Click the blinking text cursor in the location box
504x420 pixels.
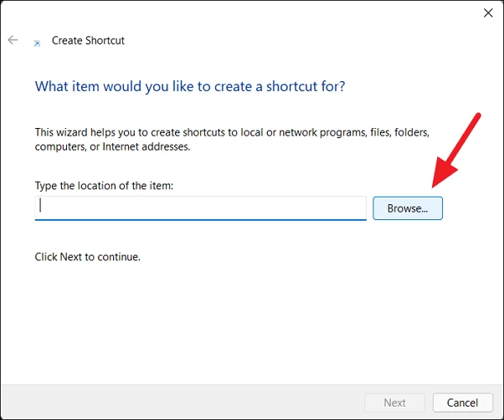coord(41,206)
